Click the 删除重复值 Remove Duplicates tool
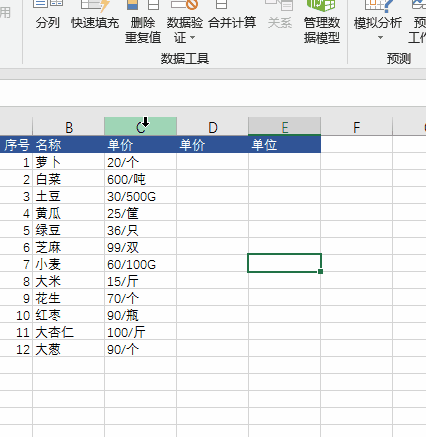 point(143,22)
